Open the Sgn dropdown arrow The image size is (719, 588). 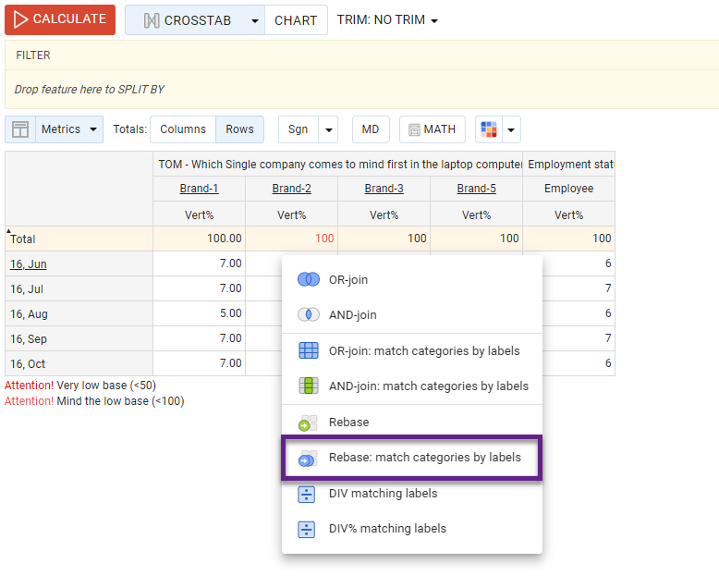point(328,129)
